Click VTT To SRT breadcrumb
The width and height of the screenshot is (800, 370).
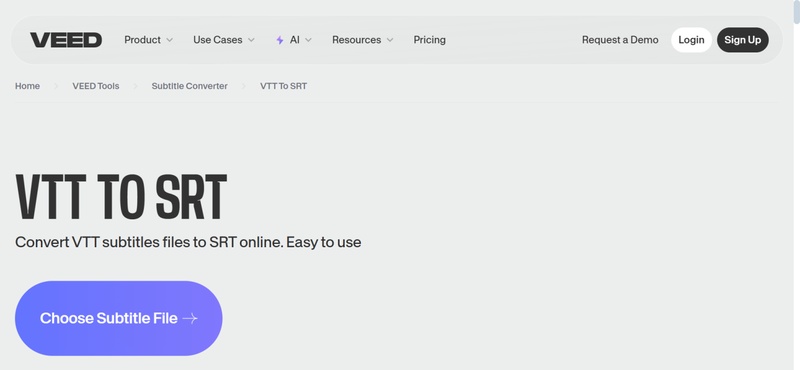284,86
